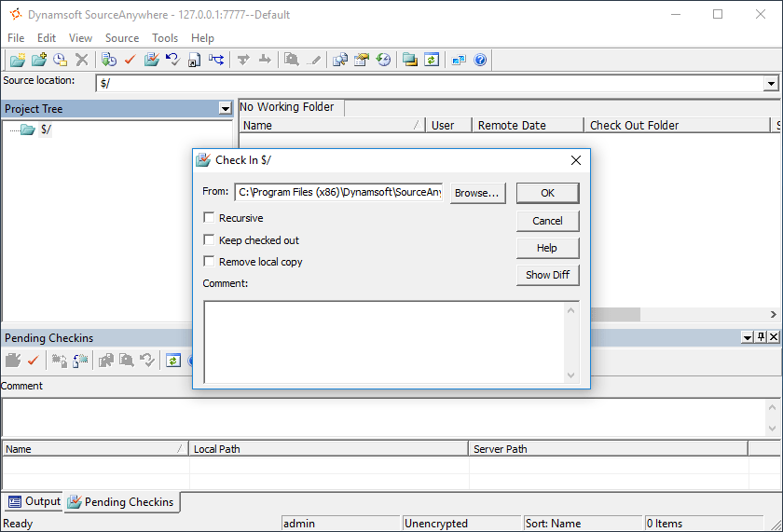
Task: Click the Create Folder icon with plus sign
Action: pyautogui.click(x=39, y=60)
